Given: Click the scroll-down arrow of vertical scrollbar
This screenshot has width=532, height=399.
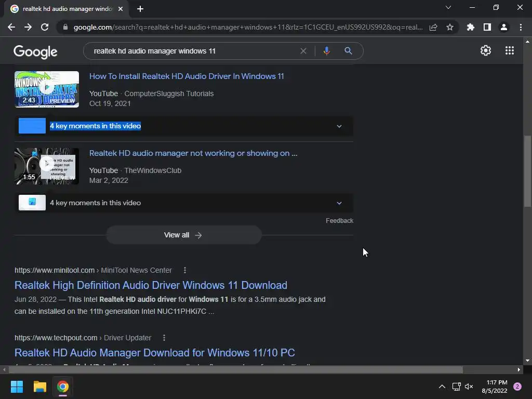Looking at the screenshot, I should click(x=527, y=361).
